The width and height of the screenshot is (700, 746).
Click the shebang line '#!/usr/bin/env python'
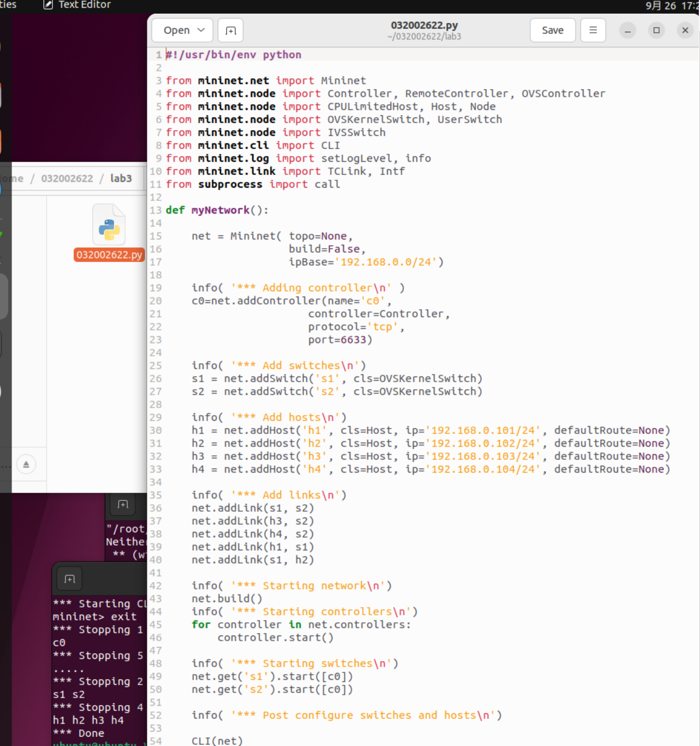pos(234,55)
